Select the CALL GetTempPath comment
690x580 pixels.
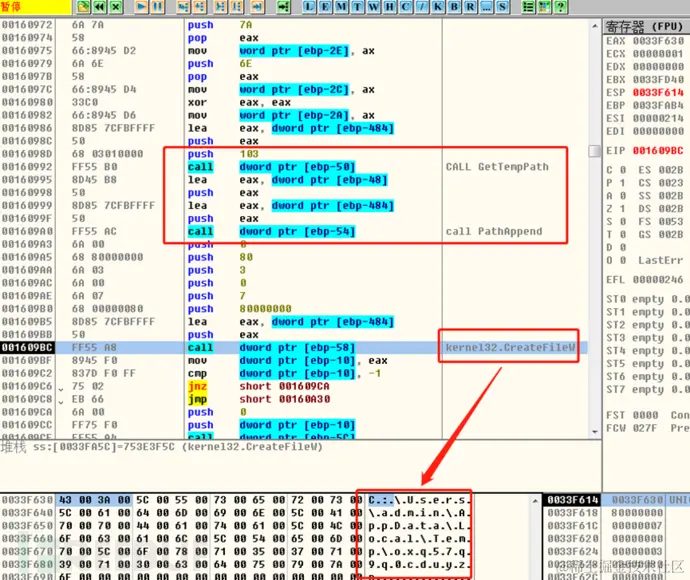[x=497, y=167]
